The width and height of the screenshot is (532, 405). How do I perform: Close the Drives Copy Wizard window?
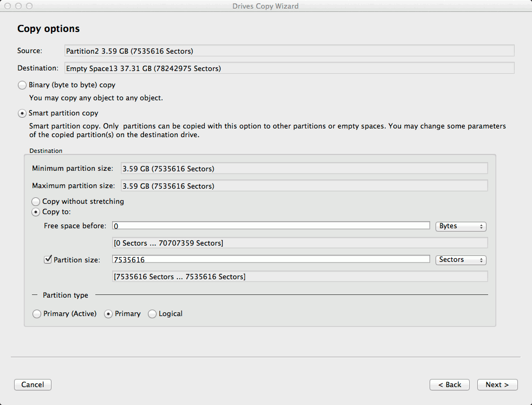coord(8,6)
